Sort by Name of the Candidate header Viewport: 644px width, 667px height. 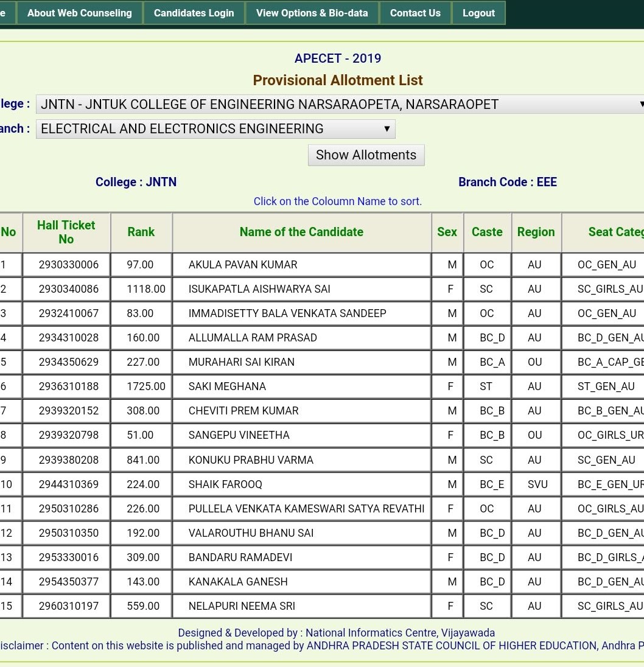tap(301, 232)
